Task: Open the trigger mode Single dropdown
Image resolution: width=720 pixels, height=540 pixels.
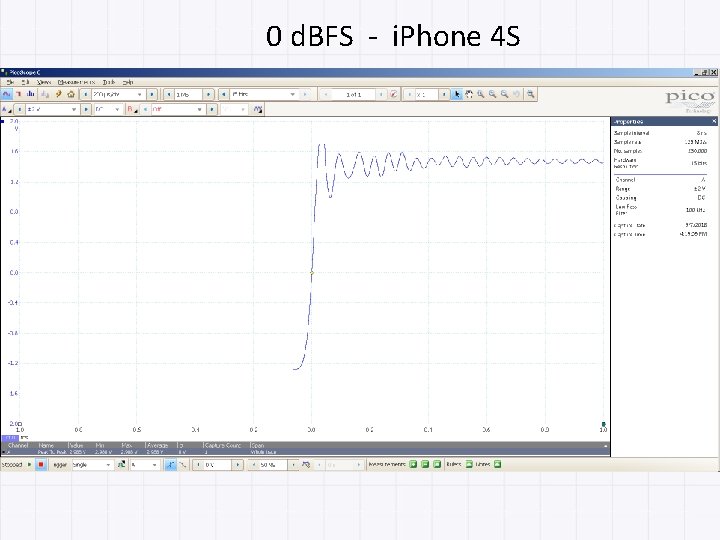Action: click(92, 465)
